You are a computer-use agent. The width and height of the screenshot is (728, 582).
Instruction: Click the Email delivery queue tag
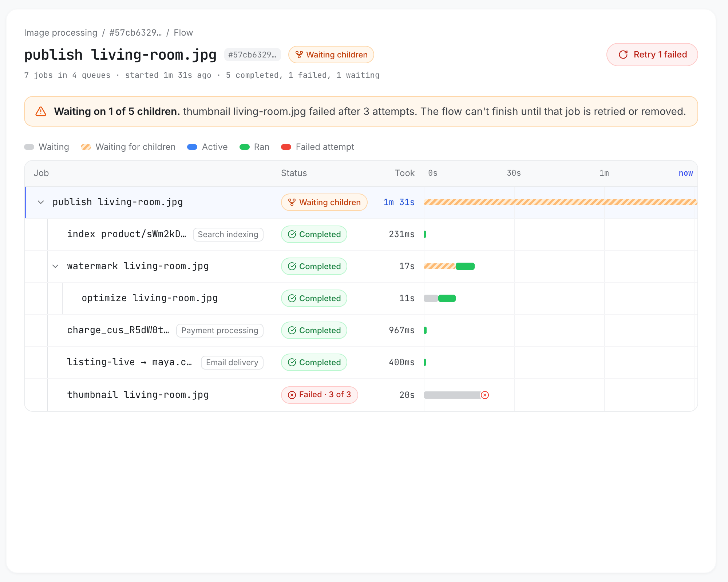232,362
